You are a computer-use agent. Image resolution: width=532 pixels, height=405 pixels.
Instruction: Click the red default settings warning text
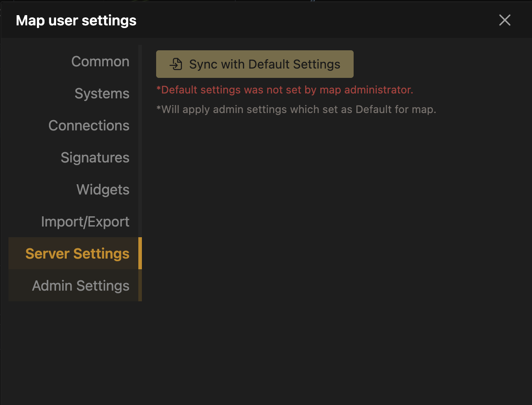pos(285,89)
